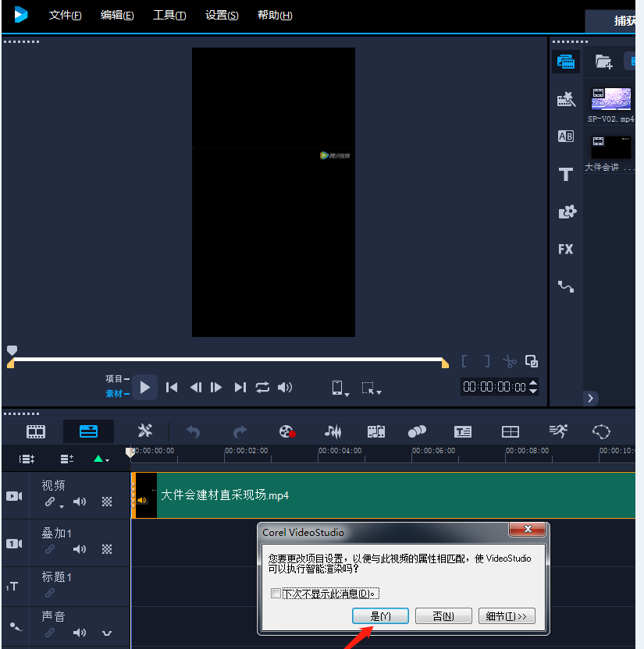Open the Time Remapping tool
Viewport: 644px width, 649px height.
pyautogui.click(x=558, y=431)
